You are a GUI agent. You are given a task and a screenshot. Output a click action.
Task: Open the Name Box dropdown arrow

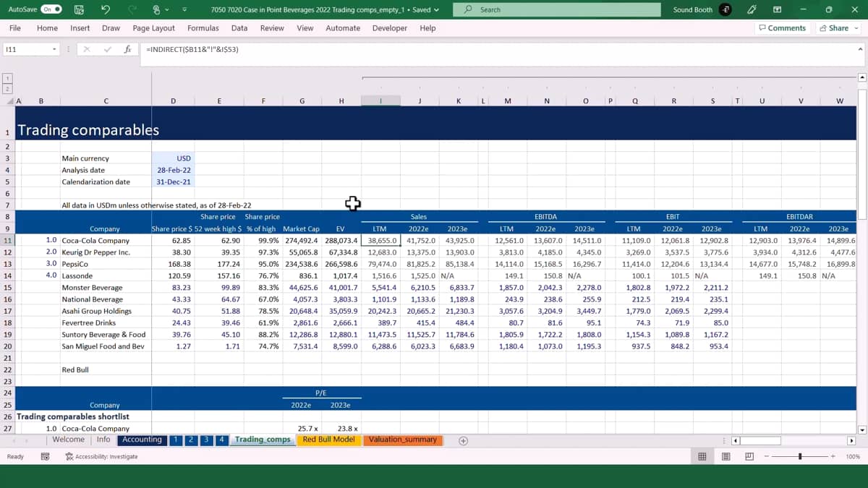click(54, 49)
